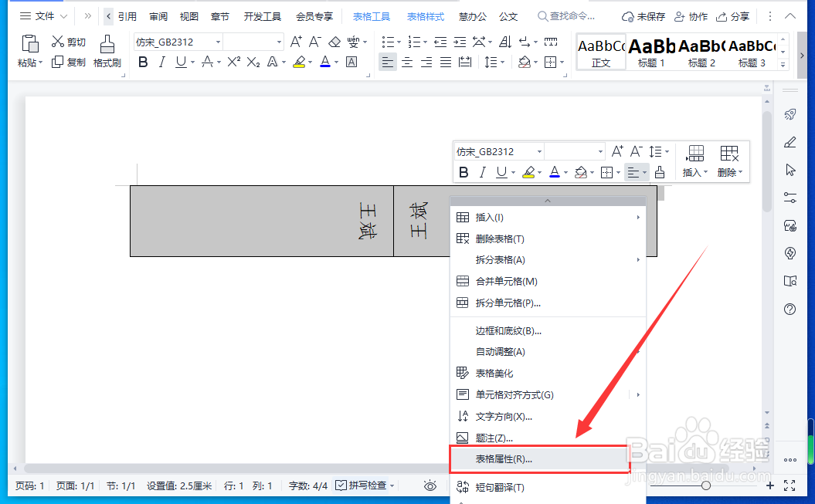Click Bold in floating mini toolbar

464,172
